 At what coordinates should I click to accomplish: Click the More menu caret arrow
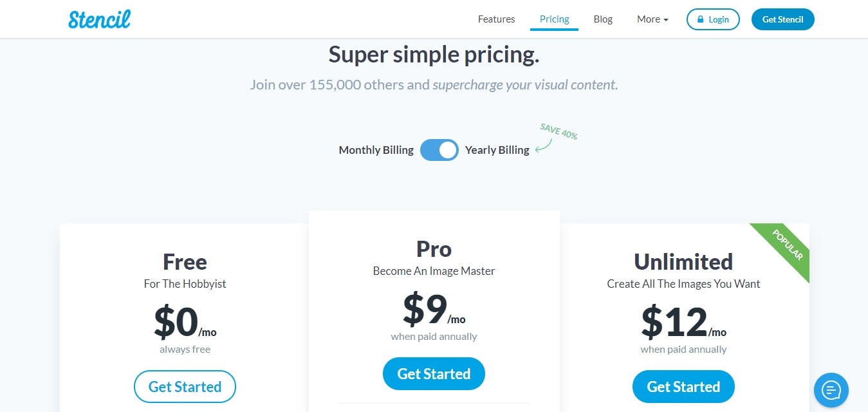(x=666, y=20)
